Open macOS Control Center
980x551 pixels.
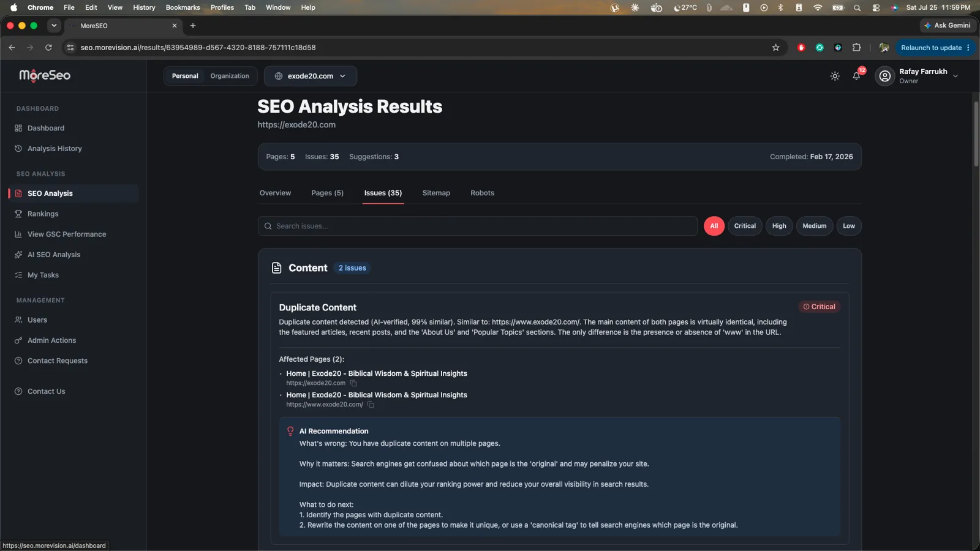876,7
